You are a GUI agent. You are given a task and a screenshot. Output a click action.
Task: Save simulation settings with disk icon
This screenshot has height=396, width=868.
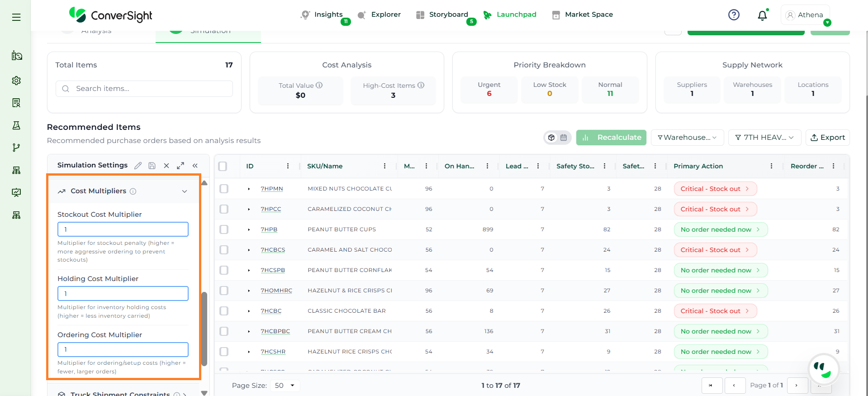(x=152, y=166)
